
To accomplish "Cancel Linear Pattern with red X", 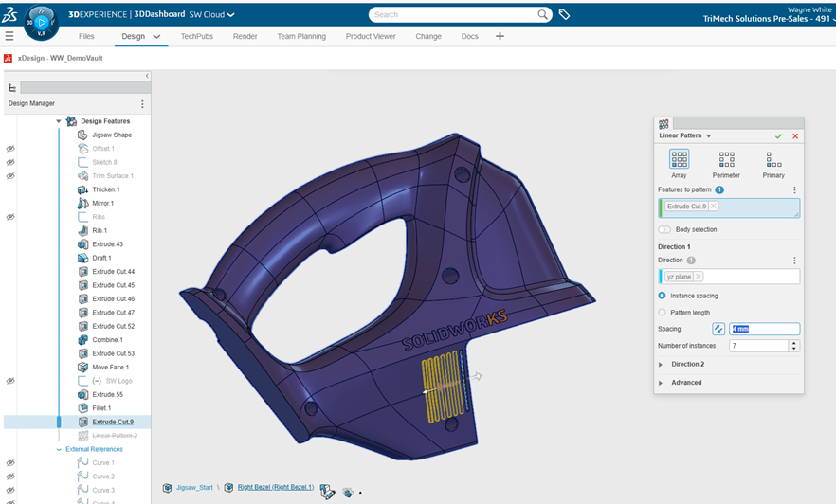I will coord(795,136).
